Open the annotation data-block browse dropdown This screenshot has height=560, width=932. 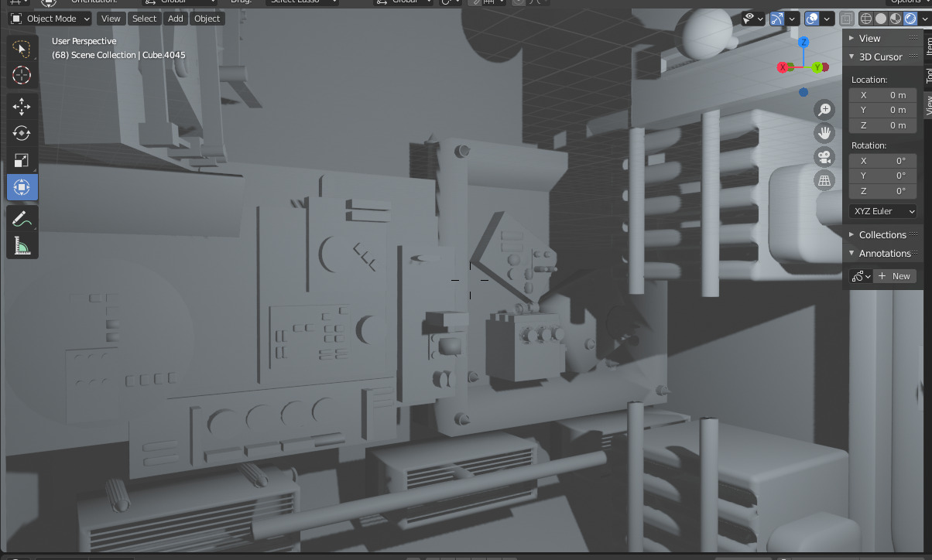(x=861, y=276)
